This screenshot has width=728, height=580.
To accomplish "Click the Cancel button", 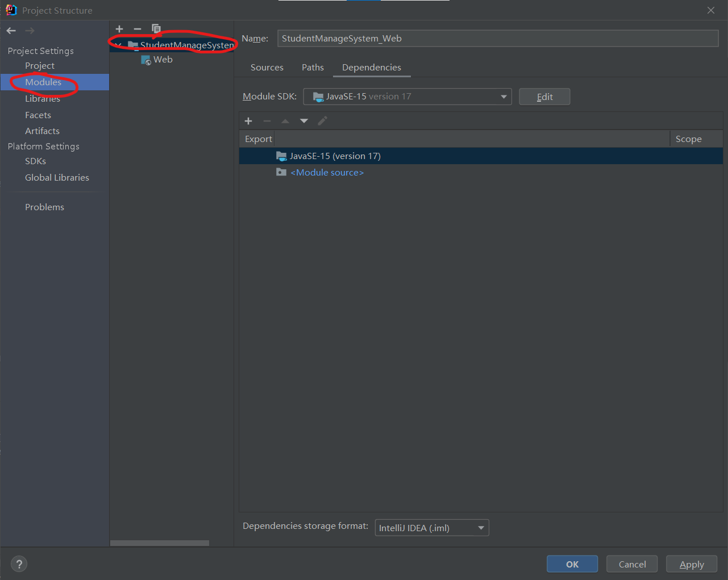I will click(x=632, y=564).
